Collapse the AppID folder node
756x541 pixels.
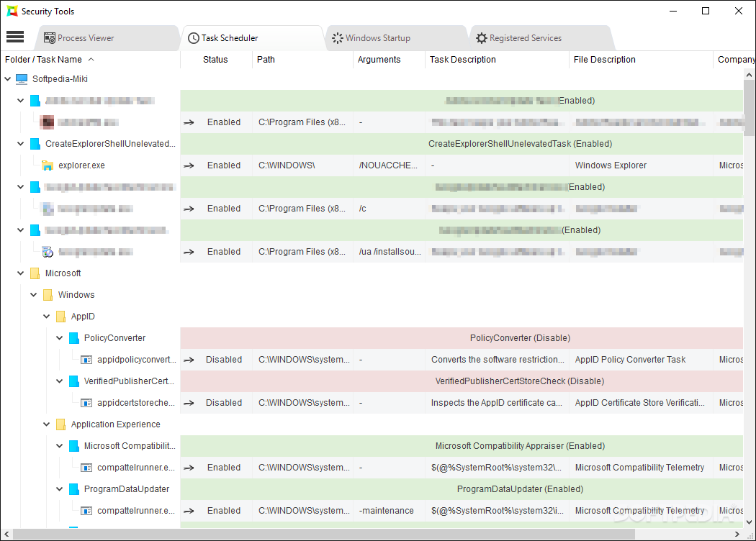point(46,317)
